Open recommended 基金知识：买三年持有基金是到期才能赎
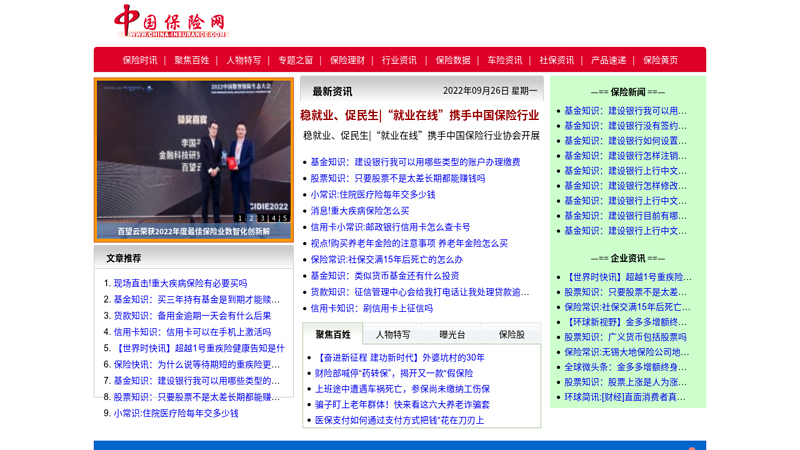 click(196, 300)
